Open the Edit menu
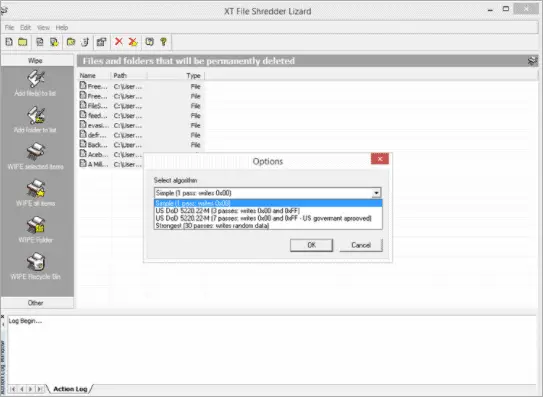 (x=25, y=27)
